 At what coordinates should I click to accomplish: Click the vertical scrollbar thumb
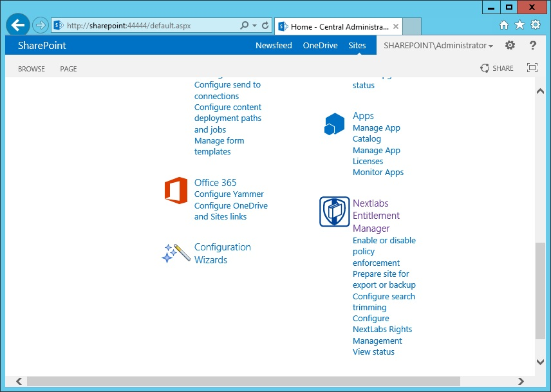pos(541,290)
